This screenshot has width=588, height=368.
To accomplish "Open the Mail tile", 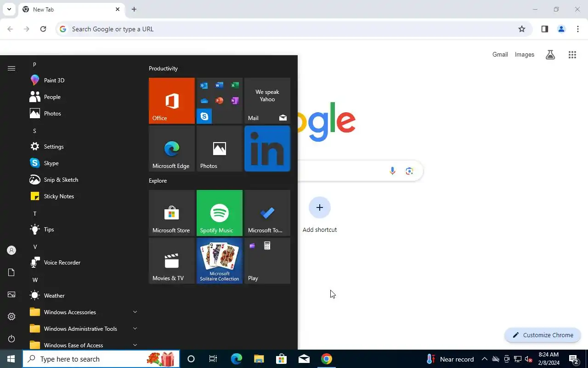I will [267, 101].
